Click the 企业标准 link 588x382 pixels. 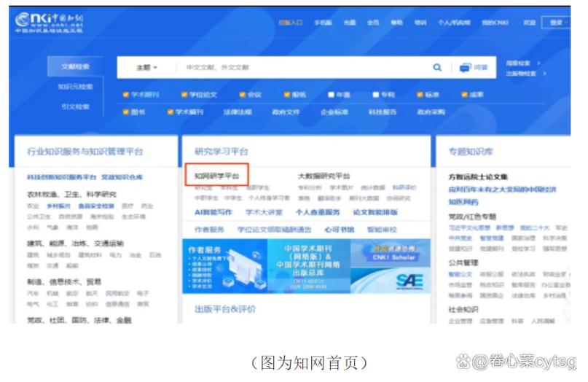click(x=334, y=112)
